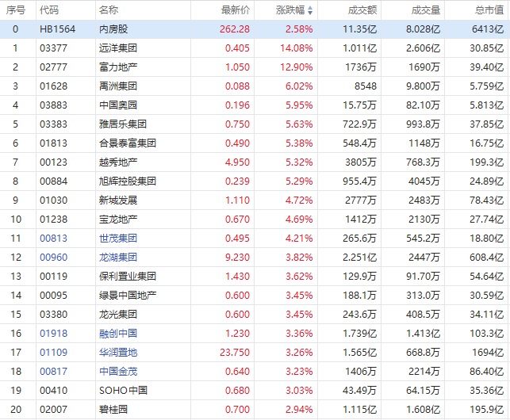Click market cap 199.3亿
Image resolution: width=510 pixels, height=420 pixels.
[486, 162]
